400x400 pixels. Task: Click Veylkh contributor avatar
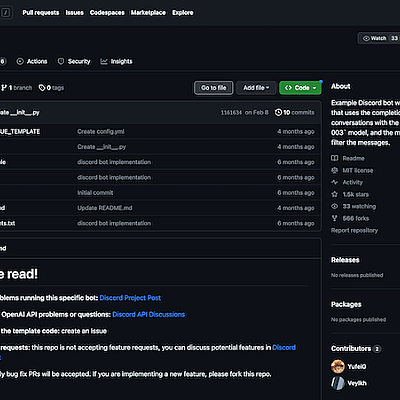[338, 383]
